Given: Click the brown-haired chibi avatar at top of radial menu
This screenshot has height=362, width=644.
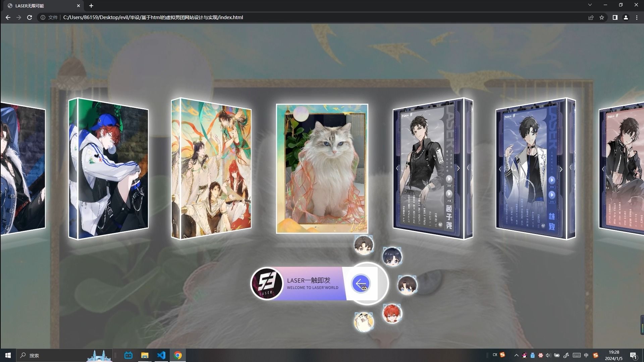Looking at the screenshot, I should (364, 245).
